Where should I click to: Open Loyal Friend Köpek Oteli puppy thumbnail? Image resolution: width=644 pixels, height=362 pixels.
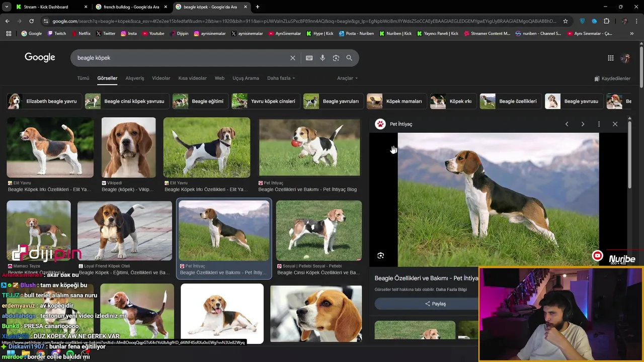point(125,231)
